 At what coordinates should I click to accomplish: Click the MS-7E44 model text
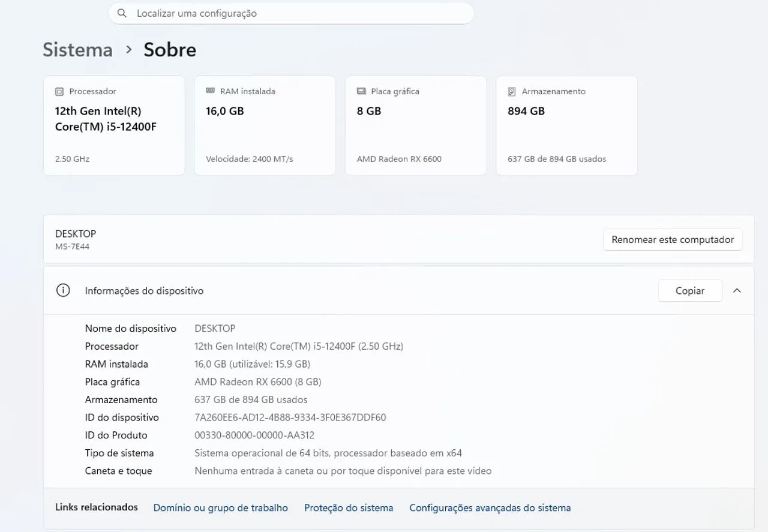click(72, 247)
